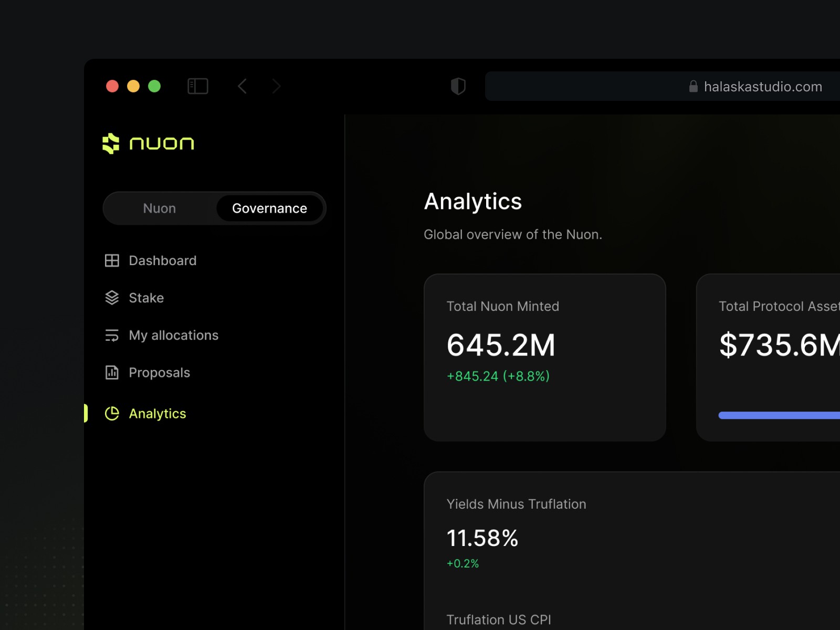Click the $735.6M value

pos(779,345)
